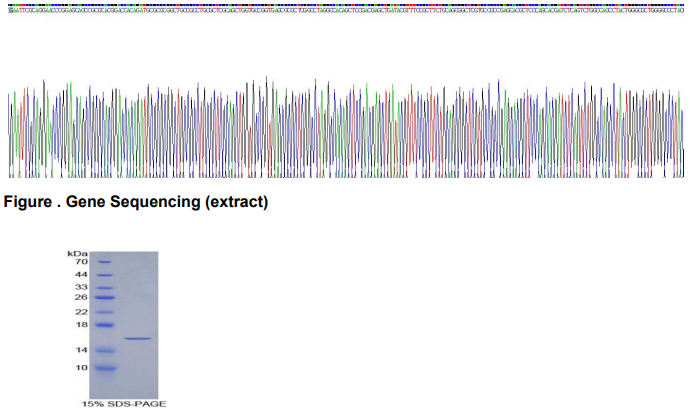
Task: Click the 15% SDS-PAGE caption
Action: click(x=124, y=404)
